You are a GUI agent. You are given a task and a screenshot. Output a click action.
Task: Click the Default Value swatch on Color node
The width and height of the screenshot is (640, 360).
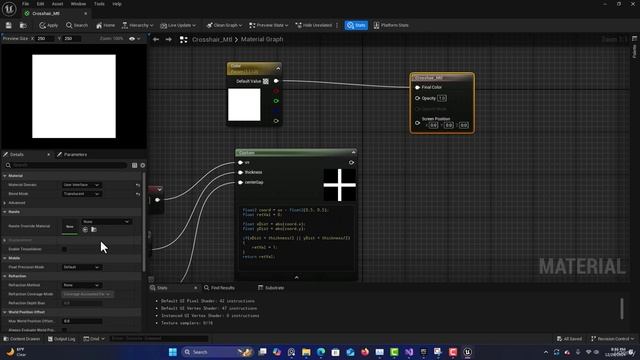coord(266,81)
